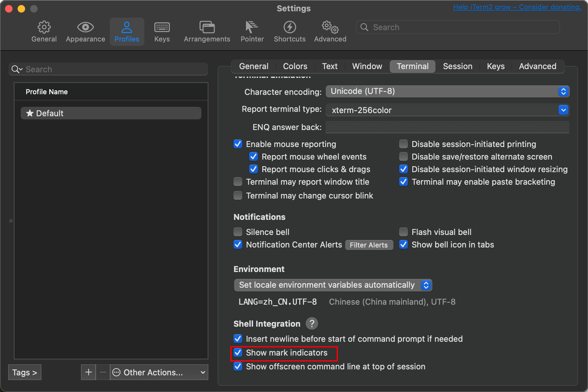Click the magnifier icon in settings search

click(364, 27)
